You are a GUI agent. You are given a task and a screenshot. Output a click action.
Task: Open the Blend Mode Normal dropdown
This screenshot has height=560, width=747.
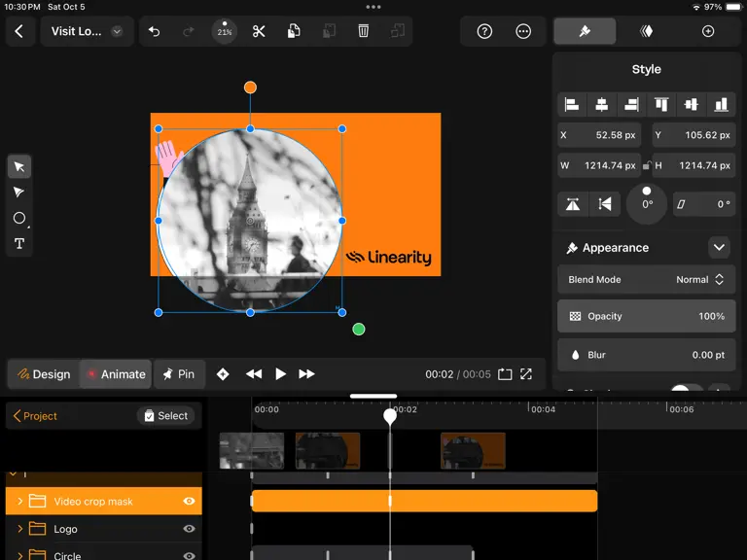tap(647, 280)
